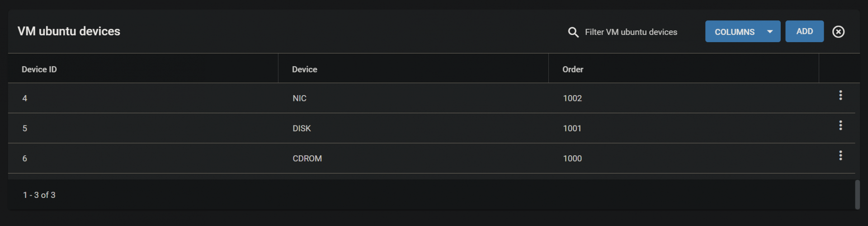Click order value 1002

572,98
